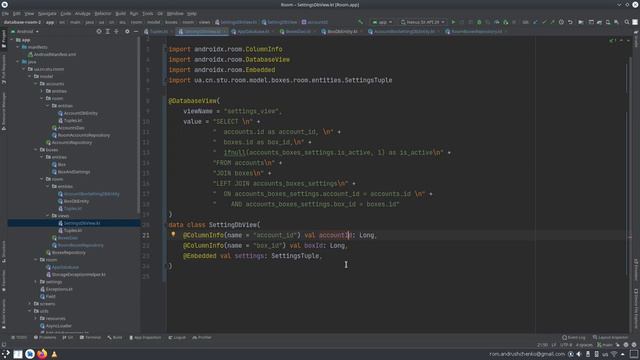Open the Build tool window
Viewport: 640px width, 360px height.
pyautogui.click(x=115, y=338)
